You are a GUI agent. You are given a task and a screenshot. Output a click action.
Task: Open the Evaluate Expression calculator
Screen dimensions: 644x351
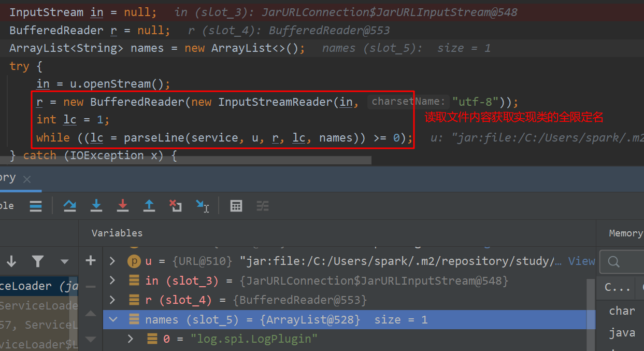pos(236,206)
